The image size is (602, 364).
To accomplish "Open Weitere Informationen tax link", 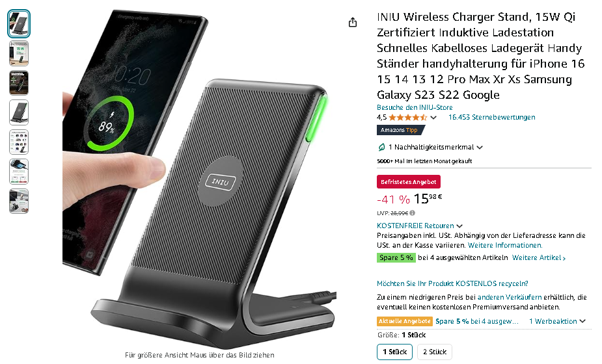I will pyautogui.click(x=505, y=245).
